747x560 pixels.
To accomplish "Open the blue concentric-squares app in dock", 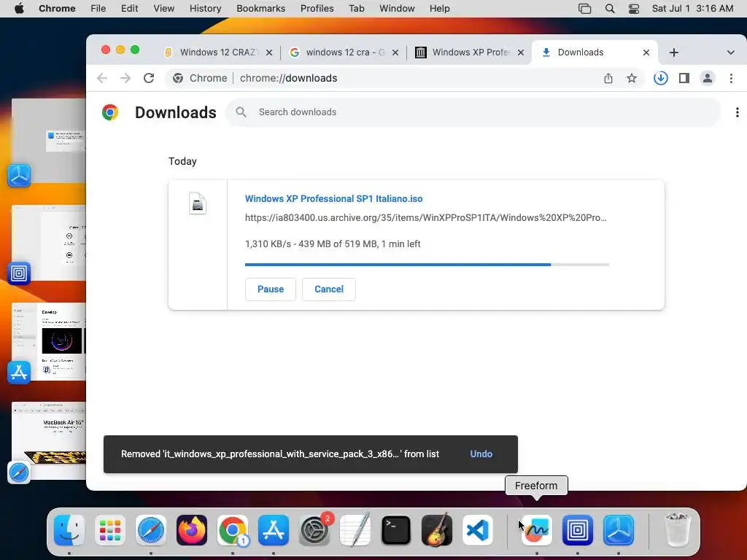I will point(578,530).
